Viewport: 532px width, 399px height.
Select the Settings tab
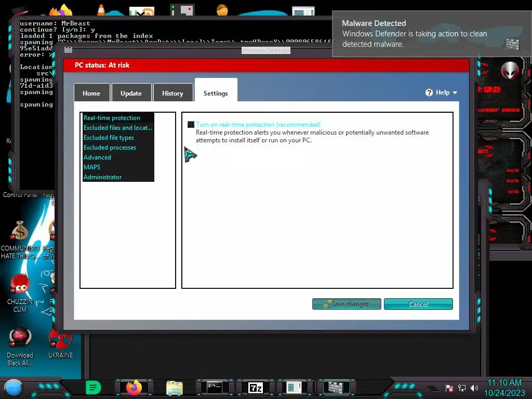(216, 91)
